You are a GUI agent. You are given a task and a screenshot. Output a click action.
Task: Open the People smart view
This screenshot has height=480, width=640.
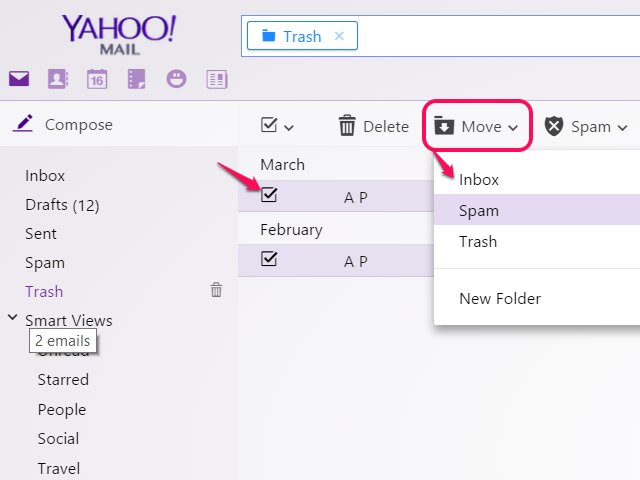[62, 409]
